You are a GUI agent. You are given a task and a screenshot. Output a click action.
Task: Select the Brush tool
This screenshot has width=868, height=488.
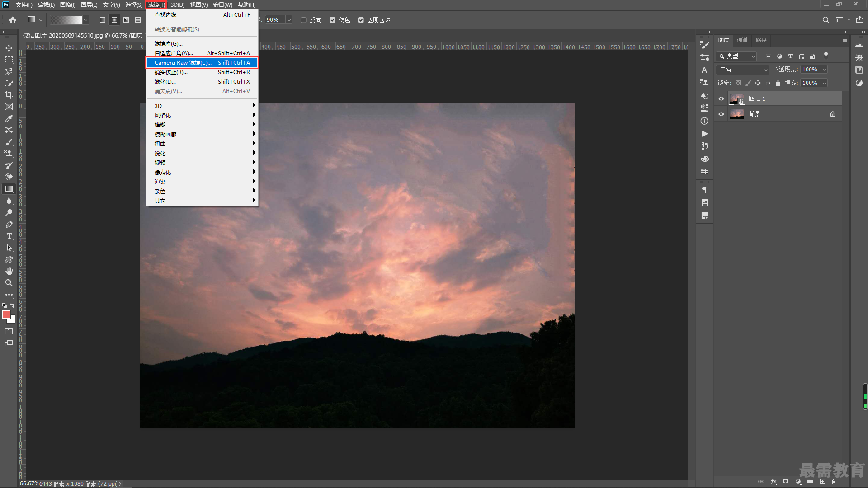(9, 142)
